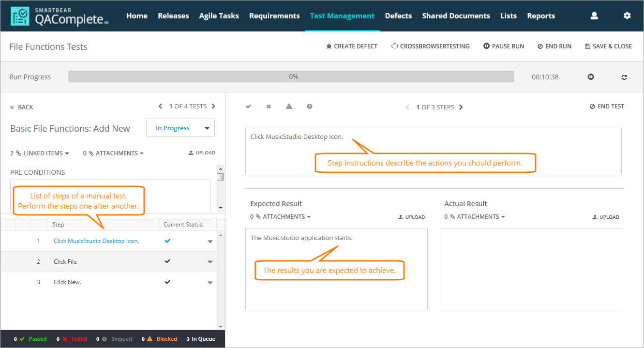
Task: Select the Click MusicStudio Desktop Icon step
Action: [x=96, y=241]
